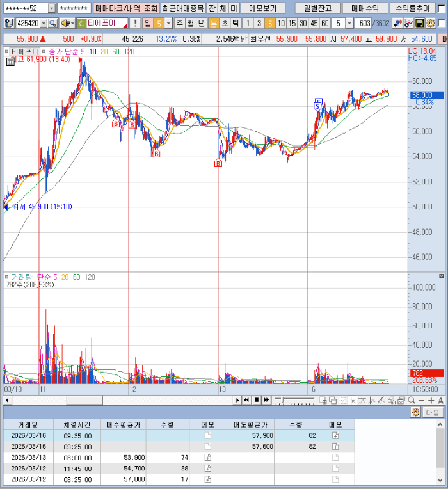The width and height of the screenshot is (448, 489).
Task: Click the fast-forward playback button
Action: 266,400
